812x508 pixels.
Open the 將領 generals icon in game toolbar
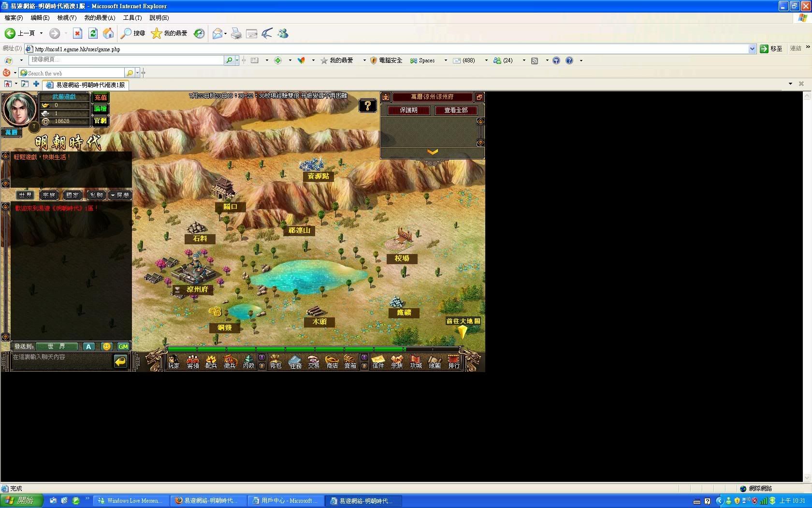coord(193,361)
